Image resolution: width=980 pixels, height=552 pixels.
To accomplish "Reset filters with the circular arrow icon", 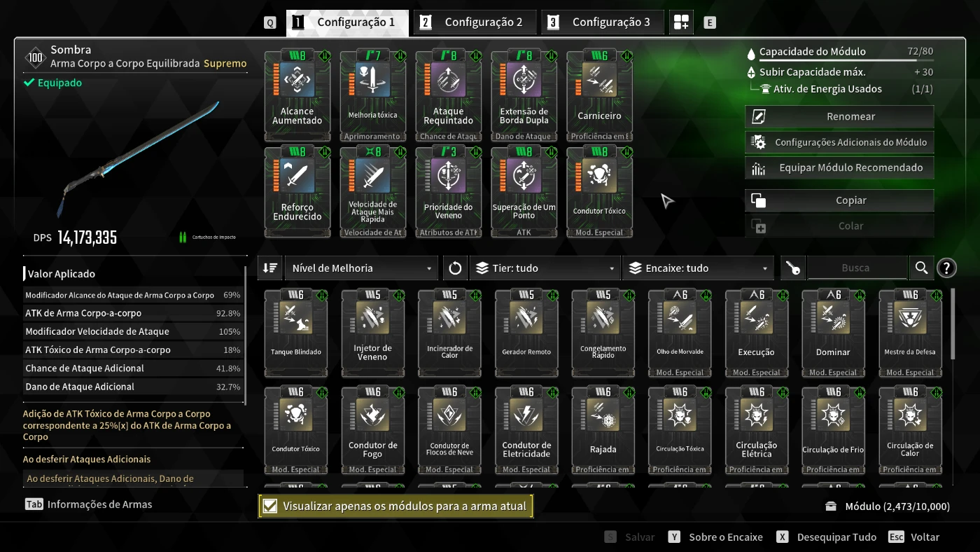I will (x=455, y=268).
